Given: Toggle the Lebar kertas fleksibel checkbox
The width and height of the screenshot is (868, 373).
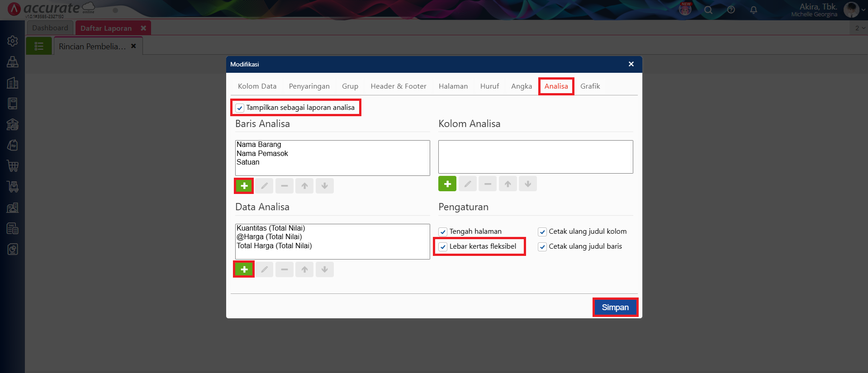Looking at the screenshot, I should (443, 247).
